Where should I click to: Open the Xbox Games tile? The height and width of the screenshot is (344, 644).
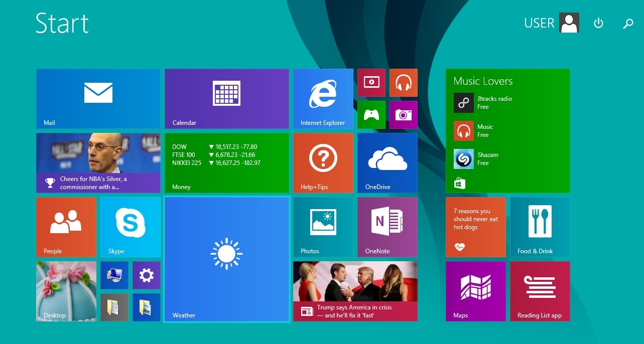point(371,114)
